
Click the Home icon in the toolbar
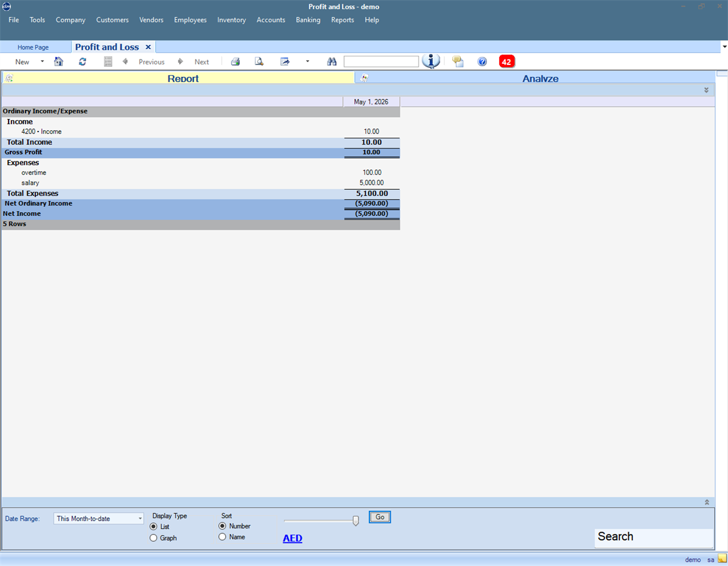59,61
